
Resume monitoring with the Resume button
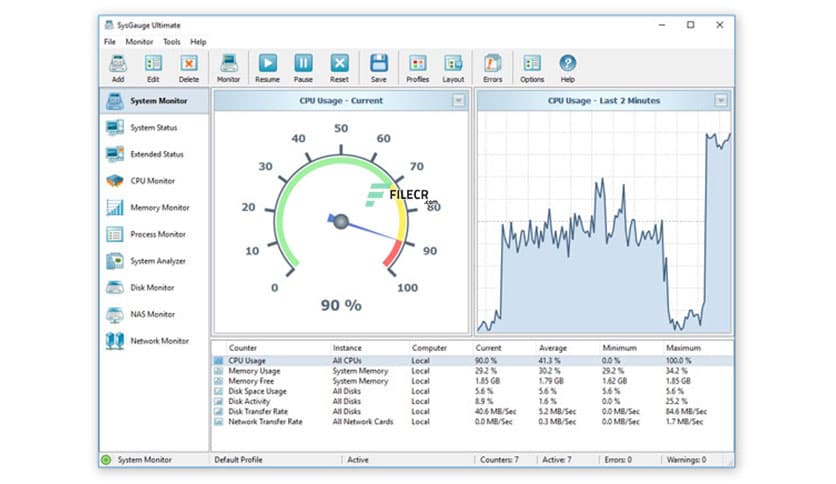268,68
